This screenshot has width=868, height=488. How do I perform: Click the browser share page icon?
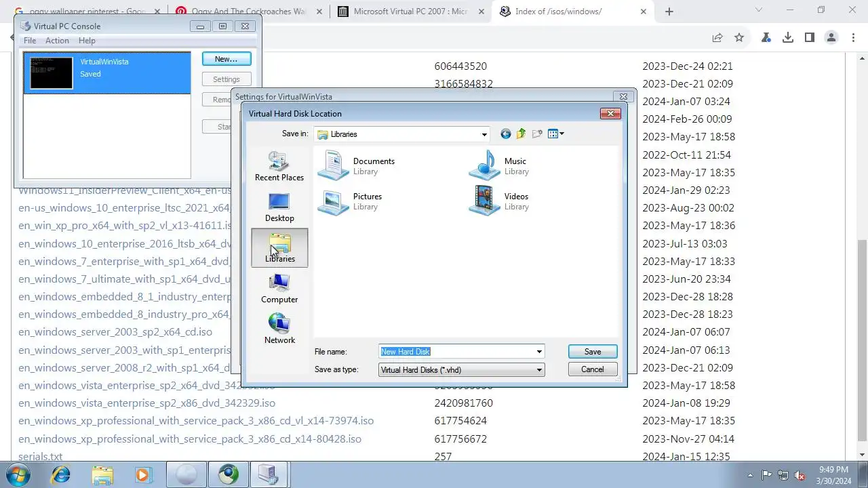point(717,38)
